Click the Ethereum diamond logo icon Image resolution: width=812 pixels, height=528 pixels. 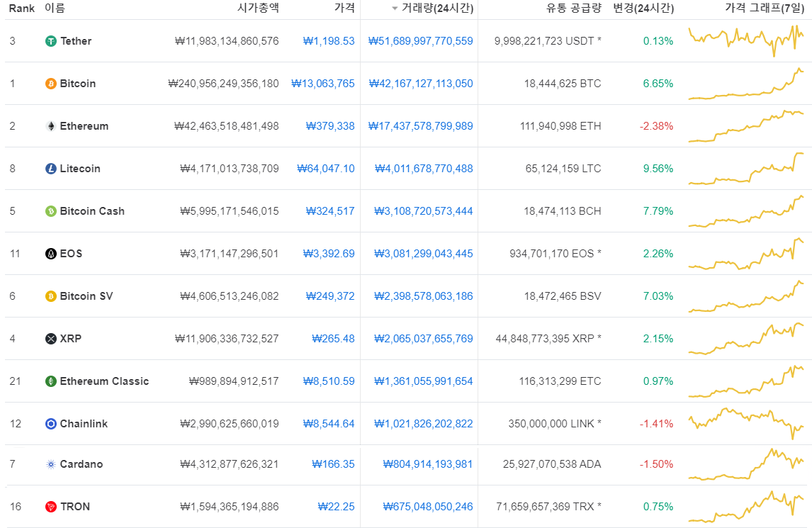click(x=51, y=126)
